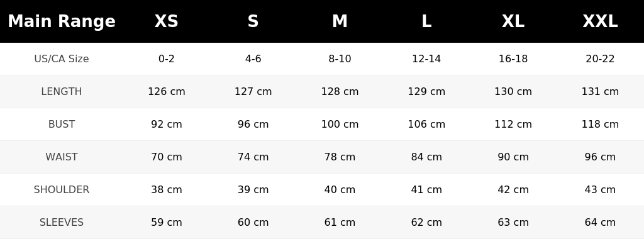Click the Main Range header cell

(x=62, y=21)
